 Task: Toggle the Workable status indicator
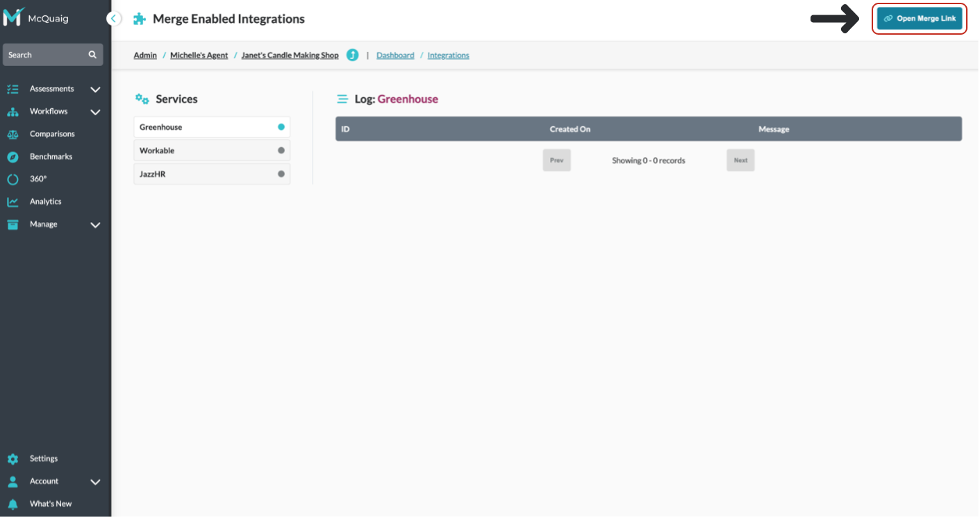pyautogui.click(x=280, y=150)
